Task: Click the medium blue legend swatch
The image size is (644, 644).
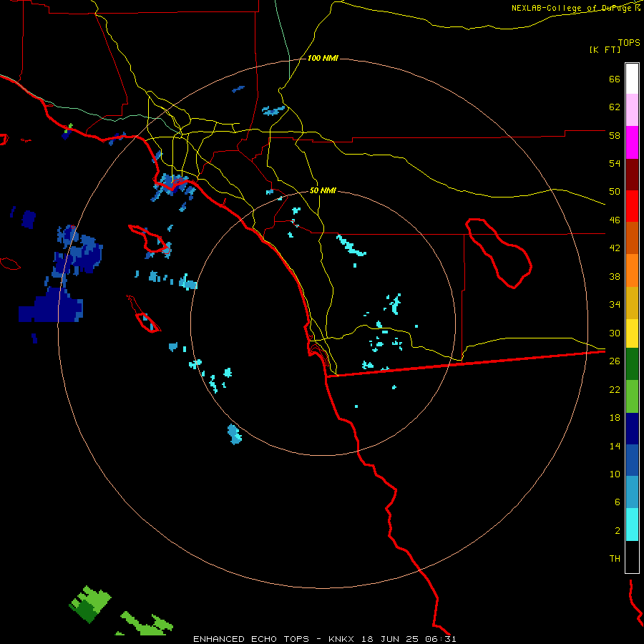Action: (x=632, y=460)
